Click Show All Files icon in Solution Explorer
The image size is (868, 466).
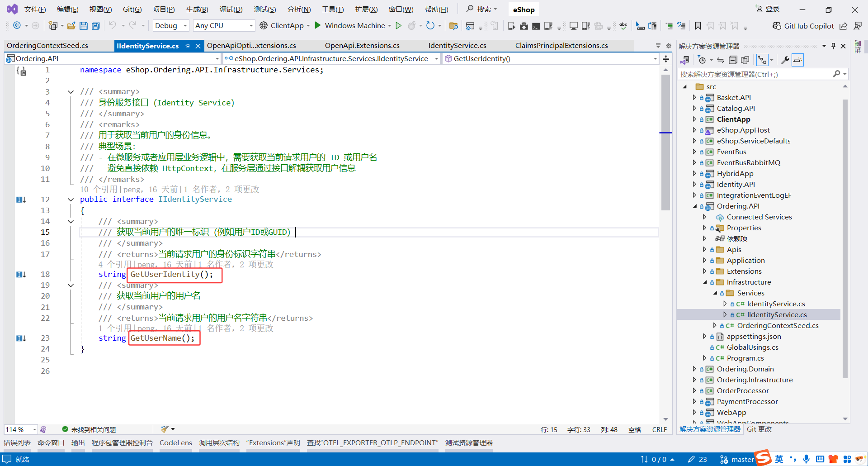click(745, 60)
